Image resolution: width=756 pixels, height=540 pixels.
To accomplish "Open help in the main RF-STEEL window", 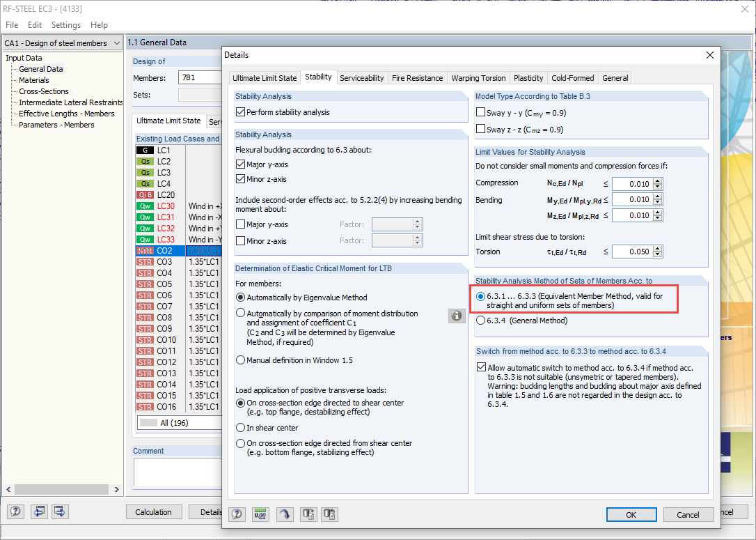I will (x=15, y=511).
